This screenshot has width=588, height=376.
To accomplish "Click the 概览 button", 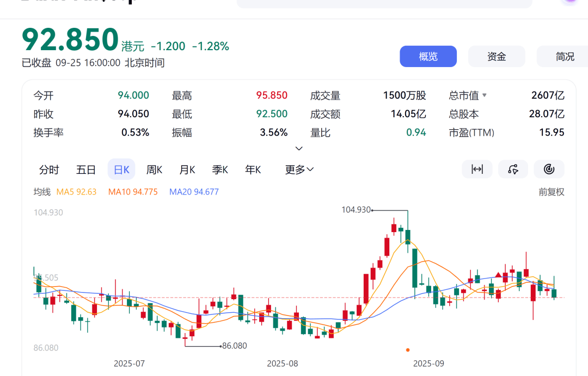I will tap(428, 56).
